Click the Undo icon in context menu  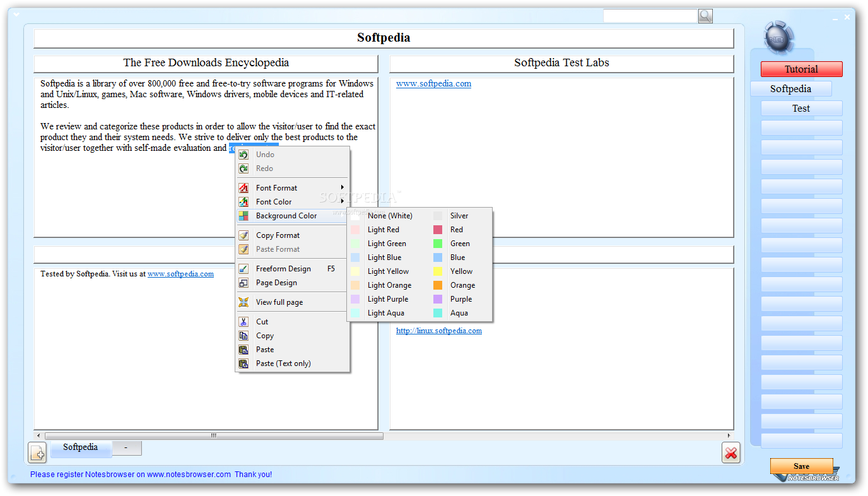243,155
